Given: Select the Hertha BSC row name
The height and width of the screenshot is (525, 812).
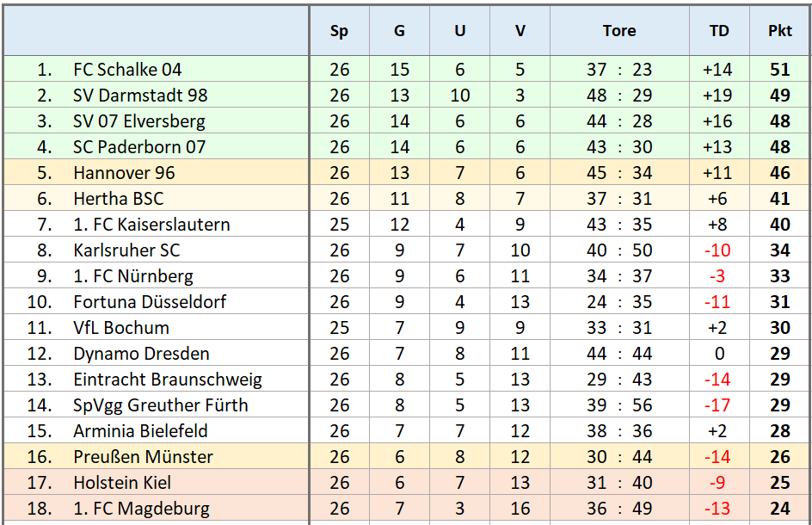Looking at the screenshot, I should [119, 199].
